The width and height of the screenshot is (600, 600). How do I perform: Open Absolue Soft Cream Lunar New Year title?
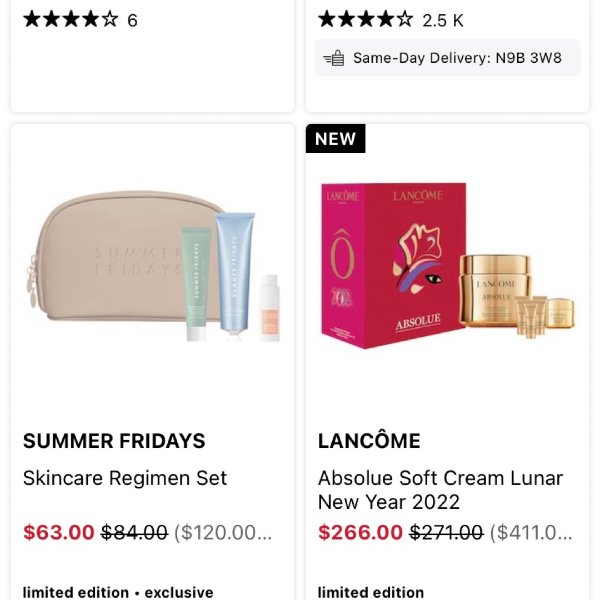[x=440, y=490]
